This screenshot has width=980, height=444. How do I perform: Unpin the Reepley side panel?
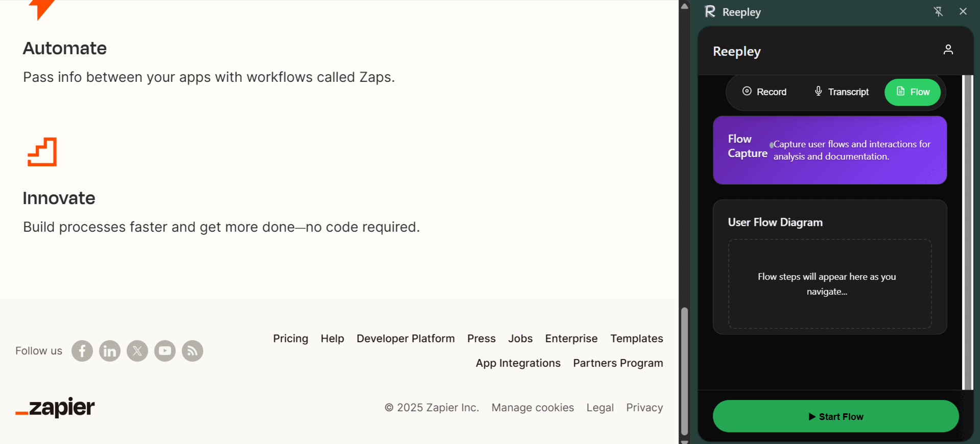938,11
